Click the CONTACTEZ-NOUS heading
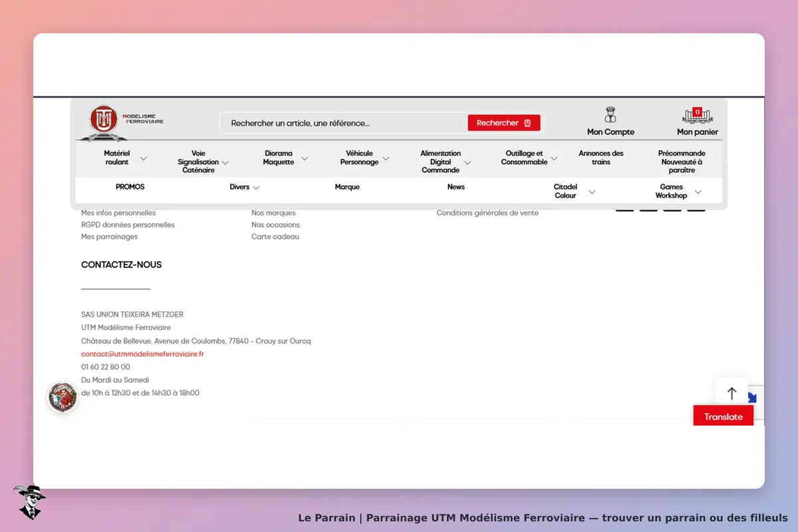The width and height of the screenshot is (798, 532). 121,265
